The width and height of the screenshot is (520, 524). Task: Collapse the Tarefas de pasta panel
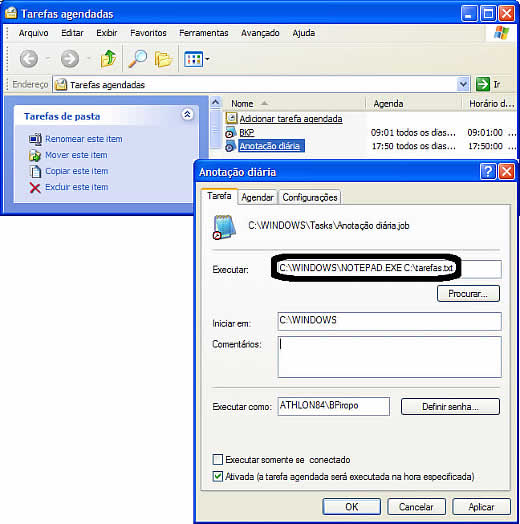click(x=187, y=115)
